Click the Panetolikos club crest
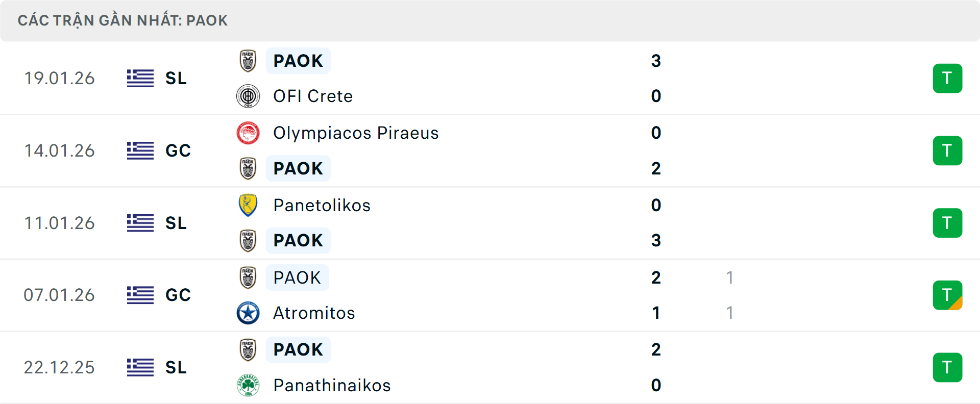Screen dimensions: 980x404 click(248, 205)
